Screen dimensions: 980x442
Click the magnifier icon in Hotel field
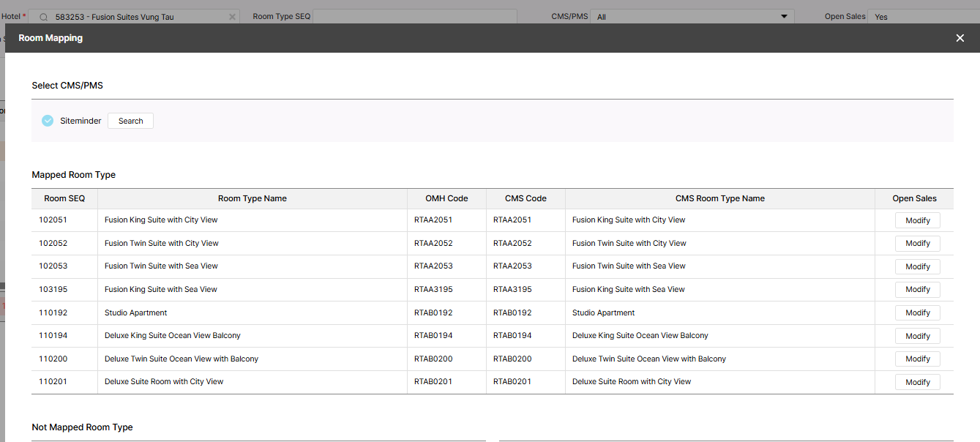tap(43, 17)
